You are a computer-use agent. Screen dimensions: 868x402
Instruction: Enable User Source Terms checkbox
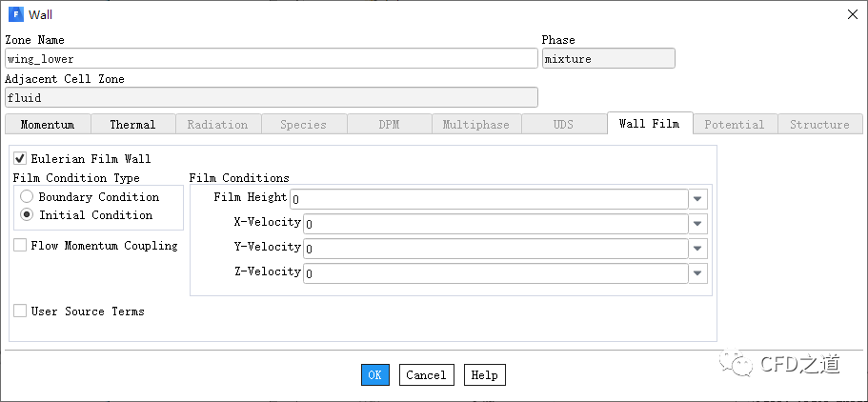click(x=20, y=312)
